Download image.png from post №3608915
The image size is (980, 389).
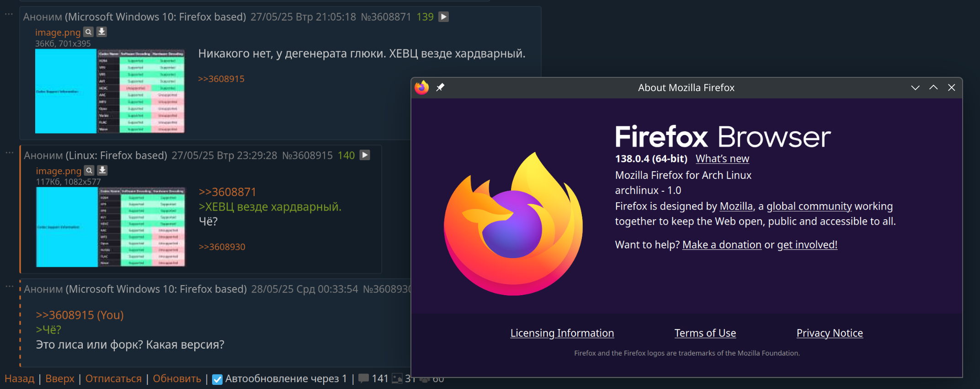pyautogui.click(x=103, y=170)
